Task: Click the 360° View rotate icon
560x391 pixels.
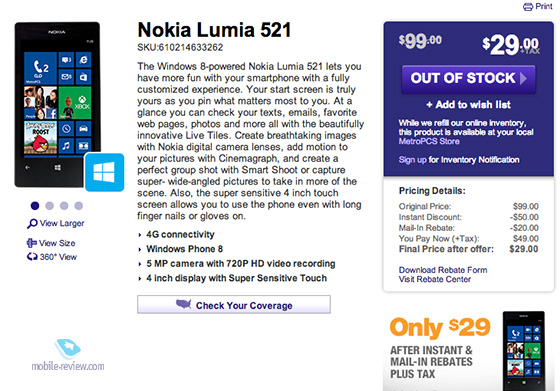Action: 32,257
